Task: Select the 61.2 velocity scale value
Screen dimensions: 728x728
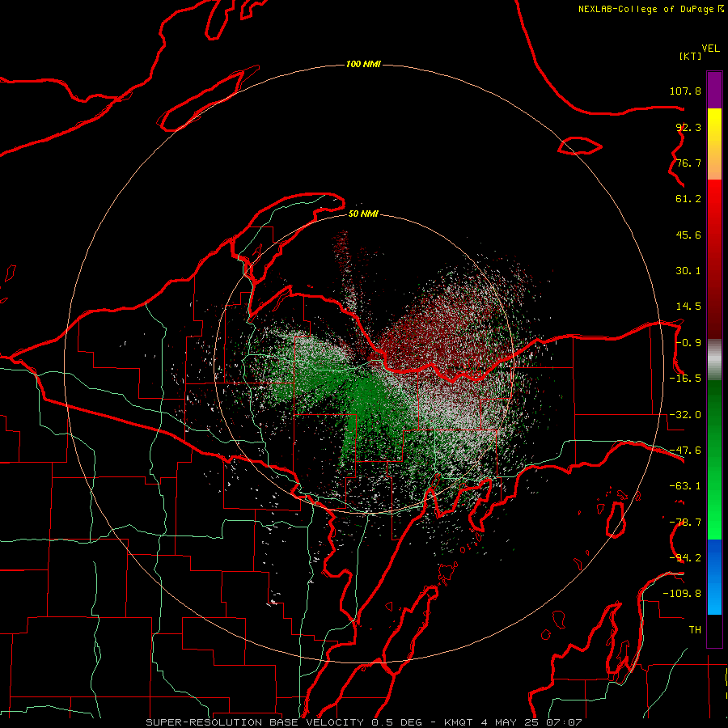Action: click(688, 199)
